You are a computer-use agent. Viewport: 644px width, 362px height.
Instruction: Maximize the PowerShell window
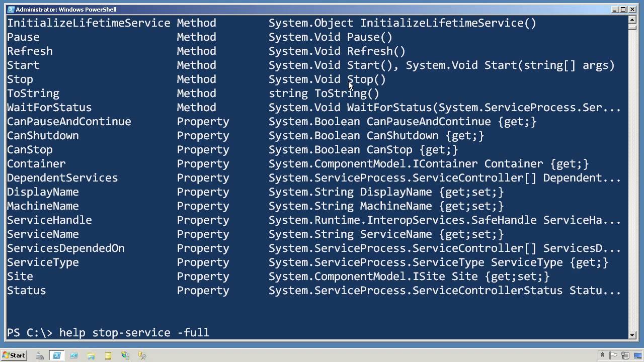coord(623,9)
